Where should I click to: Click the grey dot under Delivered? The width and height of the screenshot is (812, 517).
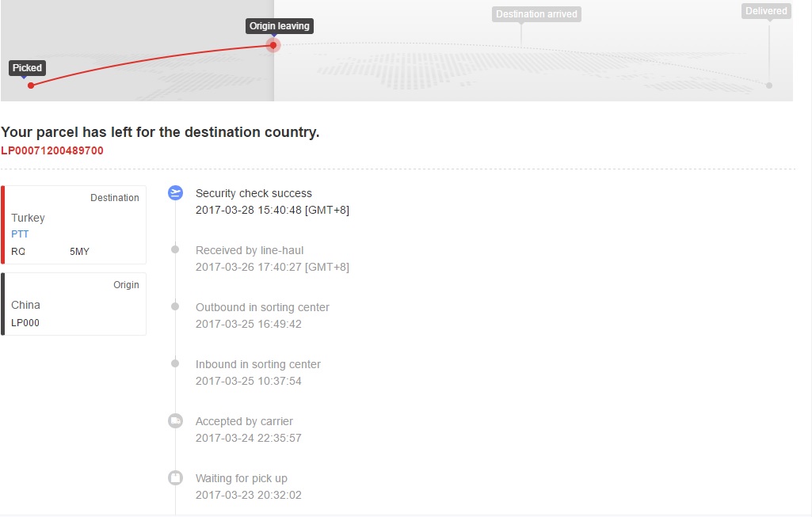point(769,86)
